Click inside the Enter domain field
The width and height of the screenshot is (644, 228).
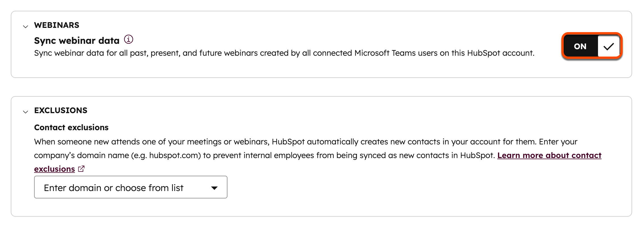(114, 187)
